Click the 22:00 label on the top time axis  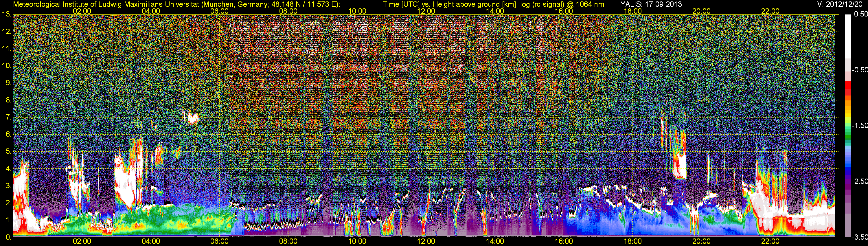coord(770,11)
